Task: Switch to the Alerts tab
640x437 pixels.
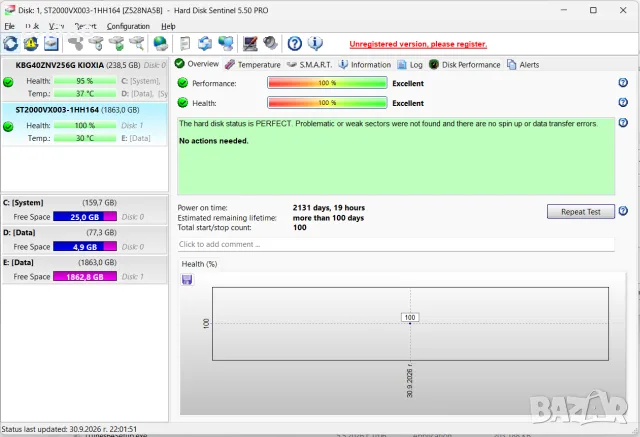Action: (523, 64)
